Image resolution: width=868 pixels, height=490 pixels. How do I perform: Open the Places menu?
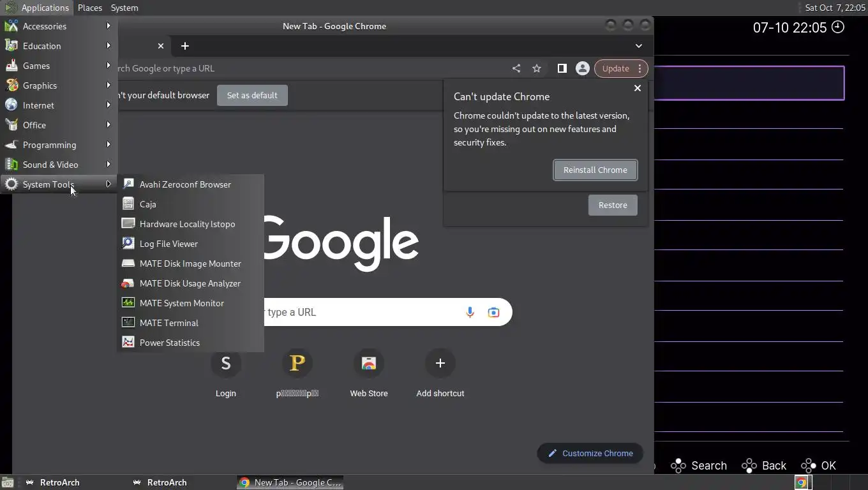(x=90, y=8)
